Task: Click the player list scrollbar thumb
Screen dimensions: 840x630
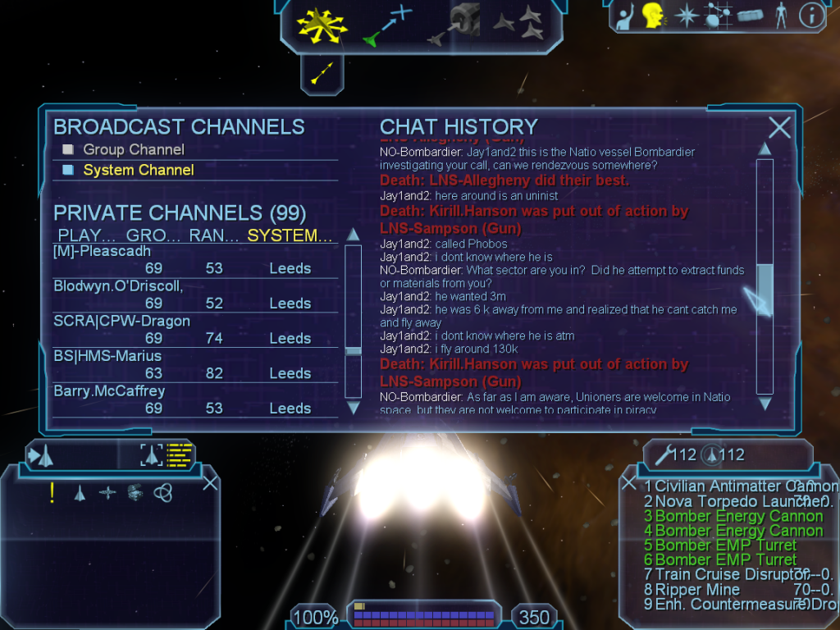Action: click(x=353, y=351)
